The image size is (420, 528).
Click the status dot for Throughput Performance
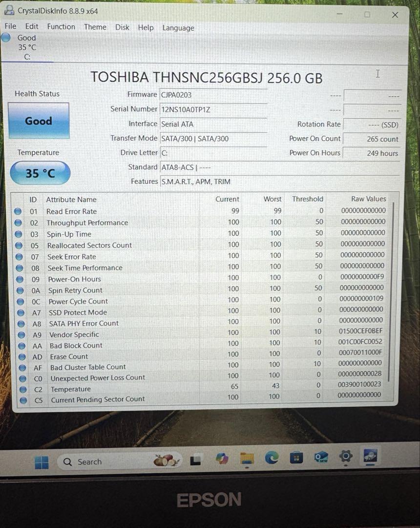(18, 223)
